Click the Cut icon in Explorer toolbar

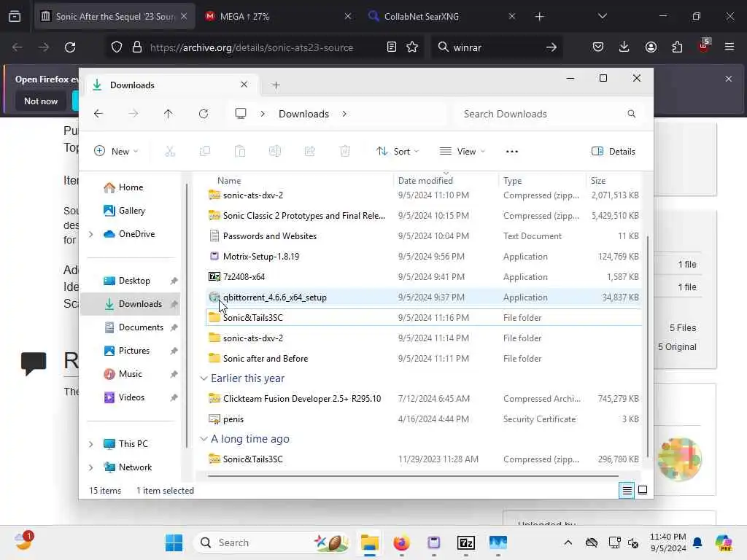[x=169, y=152]
